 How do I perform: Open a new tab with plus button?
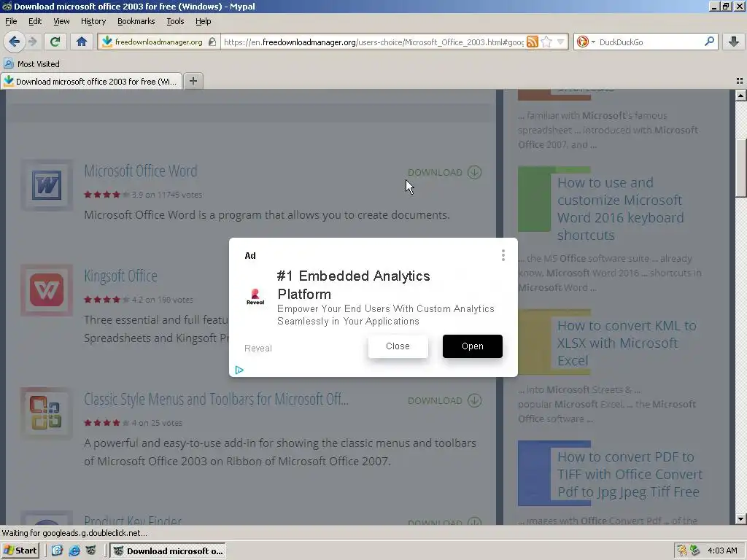pyautogui.click(x=193, y=81)
